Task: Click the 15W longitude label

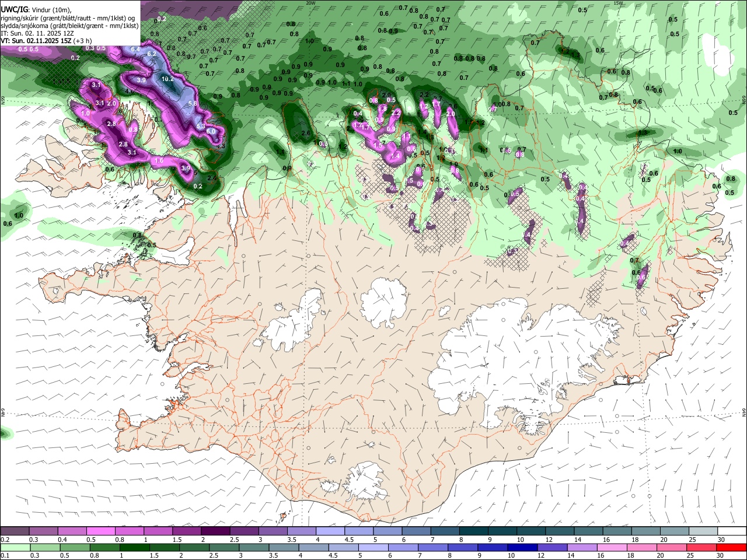Action: click(x=618, y=3)
